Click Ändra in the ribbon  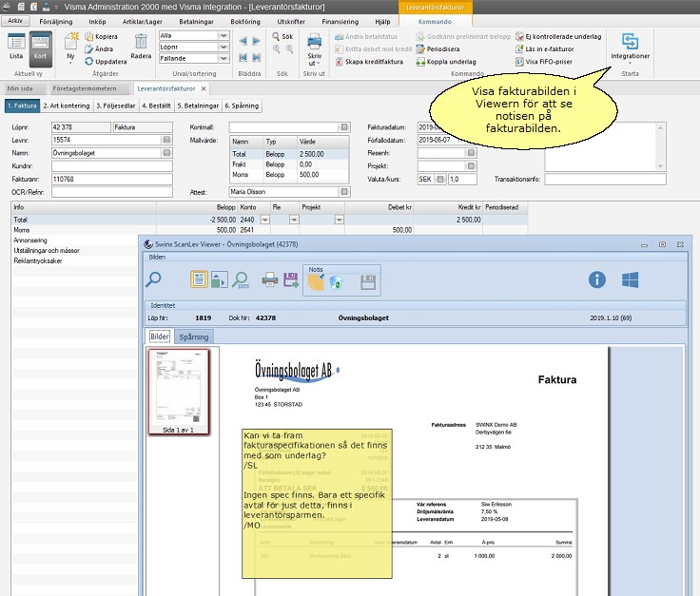[99, 49]
